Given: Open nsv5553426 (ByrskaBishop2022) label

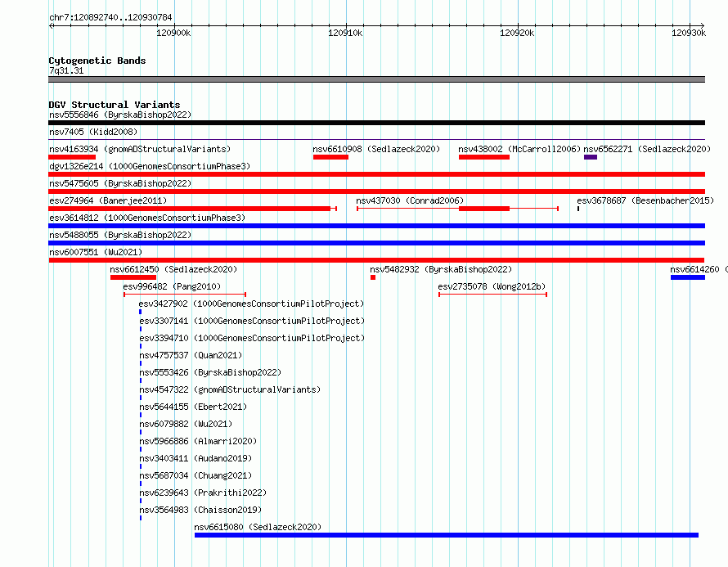Looking at the screenshot, I should 210,372.
